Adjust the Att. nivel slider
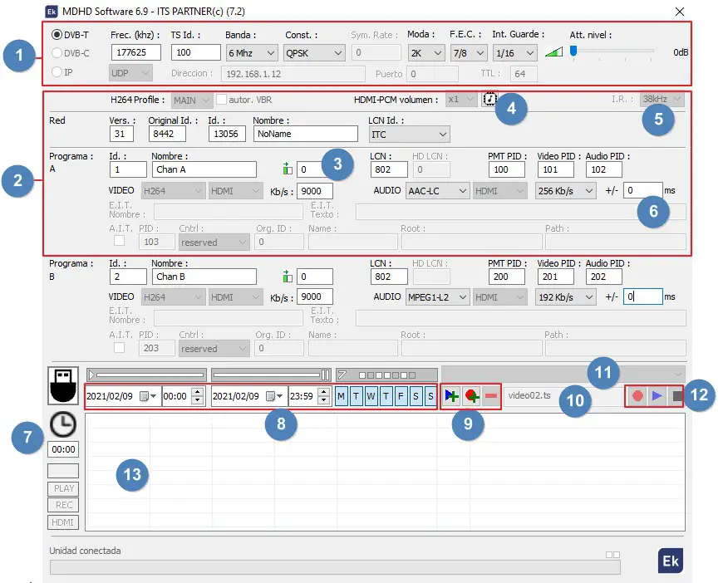 pos(574,51)
